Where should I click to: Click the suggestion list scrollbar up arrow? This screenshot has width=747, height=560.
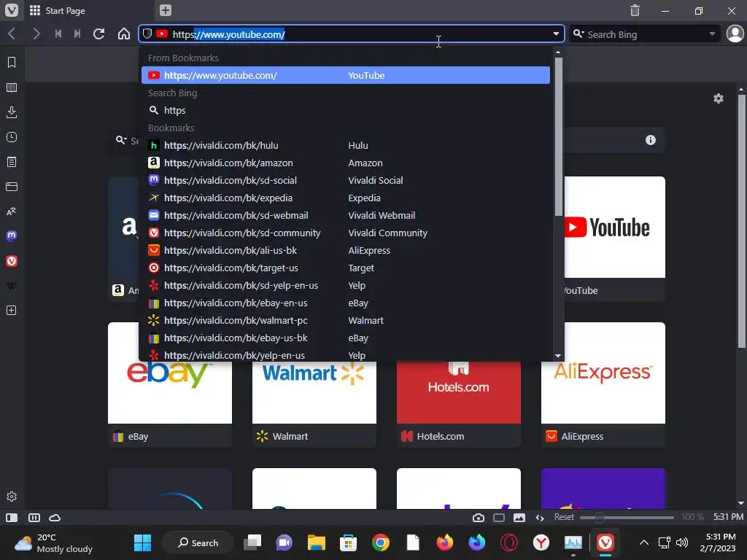coord(558,52)
